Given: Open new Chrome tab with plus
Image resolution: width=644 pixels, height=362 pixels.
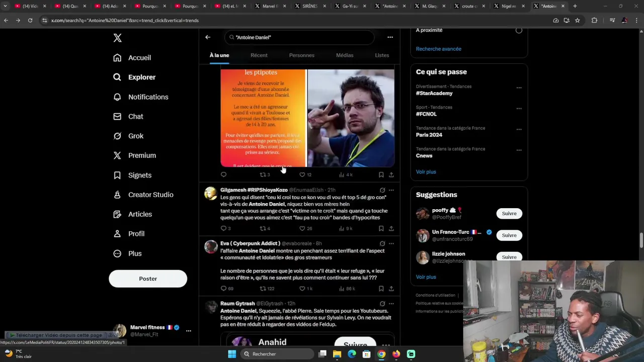Looking at the screenshot, I should coord(575,6).
